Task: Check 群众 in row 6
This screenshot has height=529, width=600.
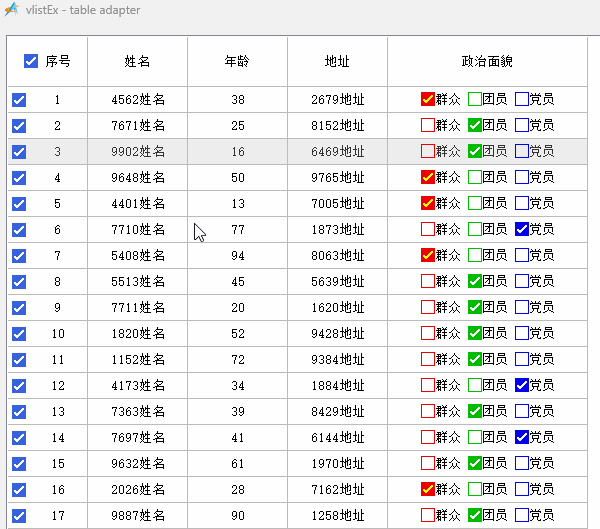Action: (x=427, y=229)
